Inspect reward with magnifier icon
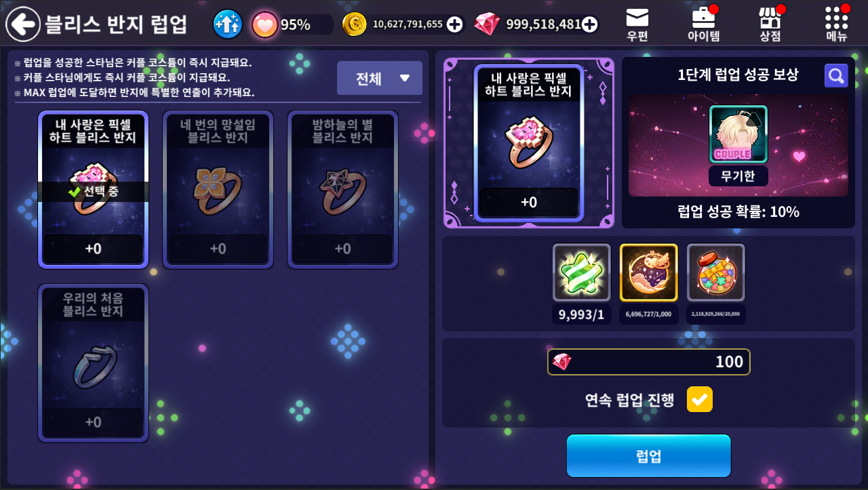868x490 pixels. (836, 75)
